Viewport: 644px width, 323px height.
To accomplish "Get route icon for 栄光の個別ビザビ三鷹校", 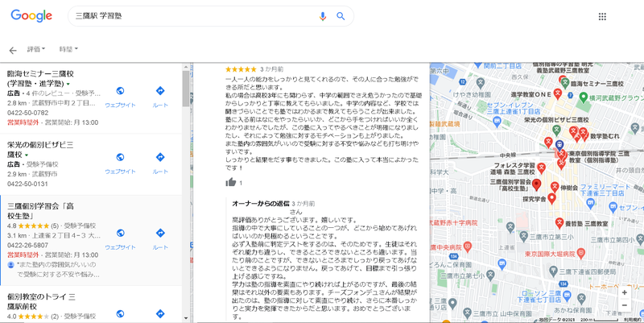I will (x=160, y=157).
